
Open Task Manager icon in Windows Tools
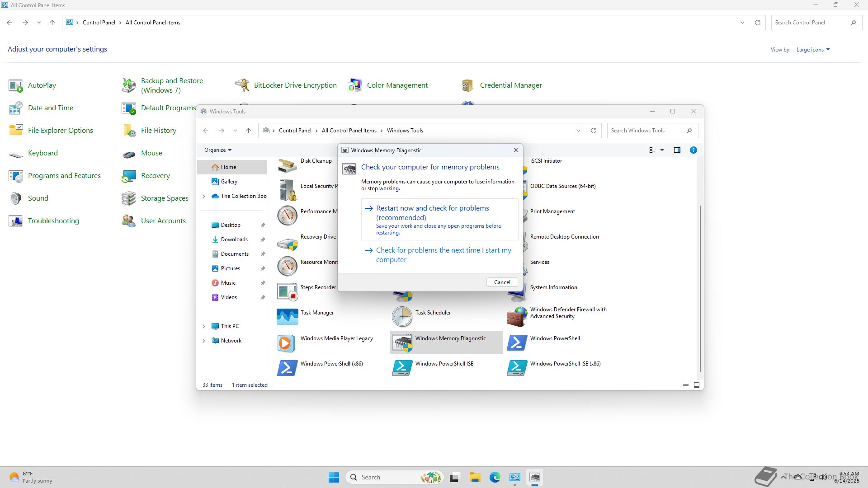click(x=287, y=317)
